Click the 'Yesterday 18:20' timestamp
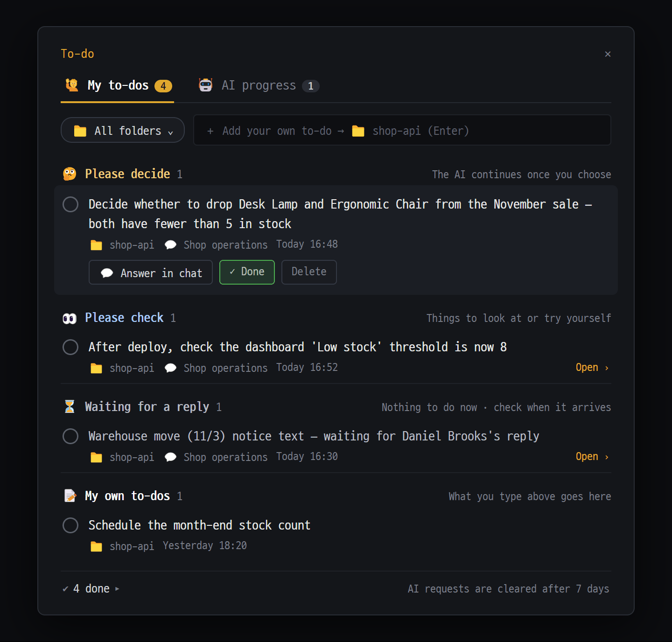Image resolution: width=672 pixels, height=642 pixels. [205, 546]
